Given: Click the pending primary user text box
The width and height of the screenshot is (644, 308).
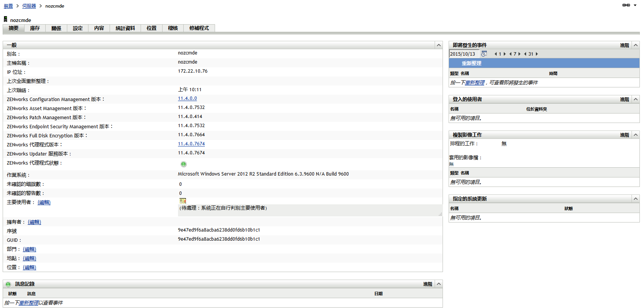Looking at the screenshot, I should [310, 210].
